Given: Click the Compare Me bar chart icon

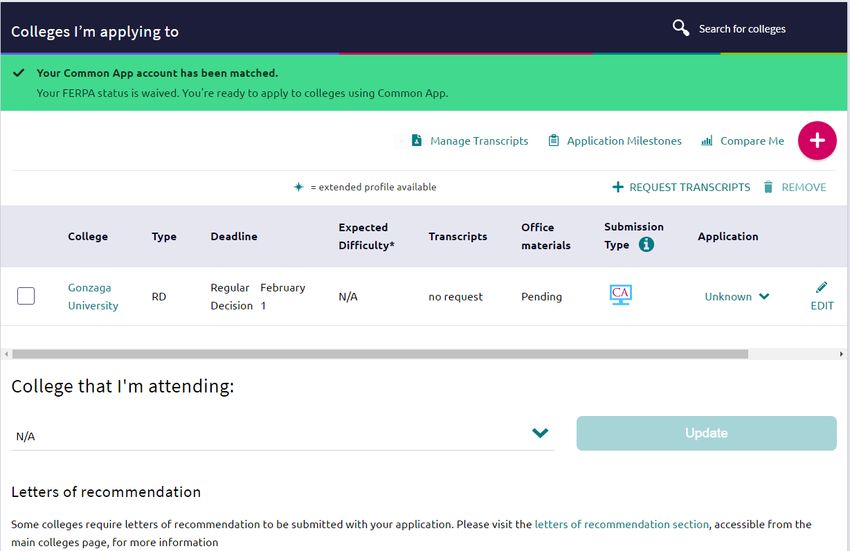Looking at the screenshot, I should coord(706,141).
